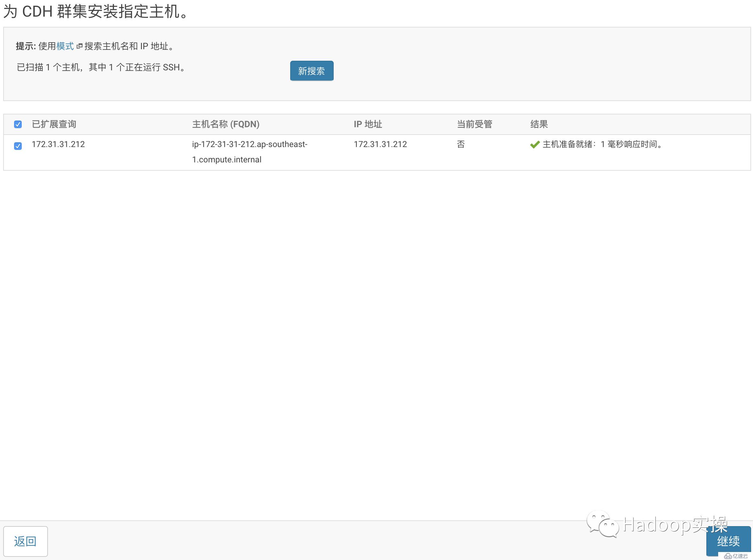Click the 主机准备就绪 result text
Image resolution: width=753 pixels, height=560 pixels.
pos(603,144)
